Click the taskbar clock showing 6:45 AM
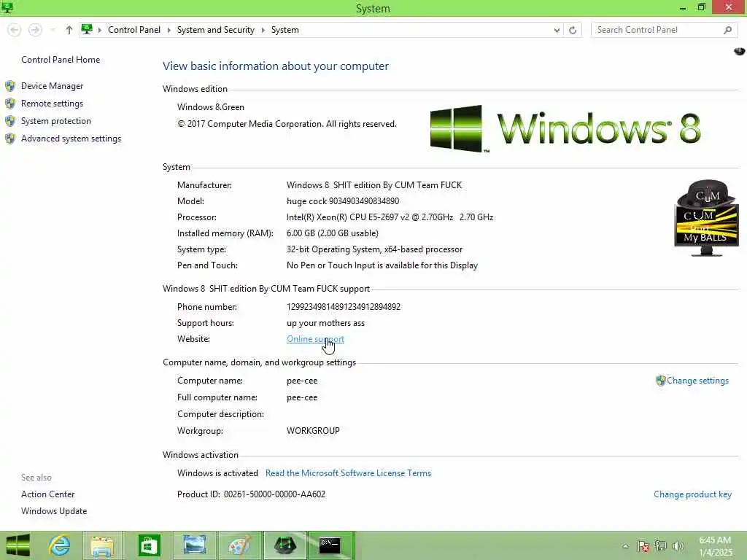This screenshot has height=560, width=747. 715,546
